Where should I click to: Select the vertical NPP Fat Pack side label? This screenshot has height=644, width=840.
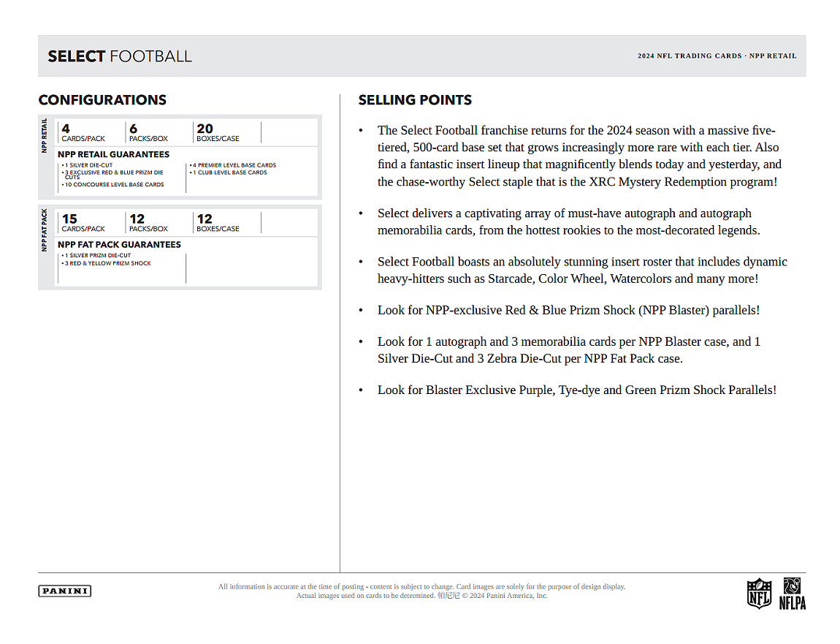pyautogui.click(x=45, y=230)
